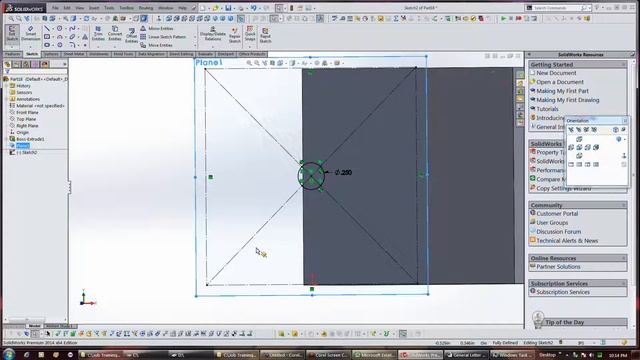Screen dimensions: 640x360
Task: Click the Exit Sketch icon
Action: [x=12, y=34]
